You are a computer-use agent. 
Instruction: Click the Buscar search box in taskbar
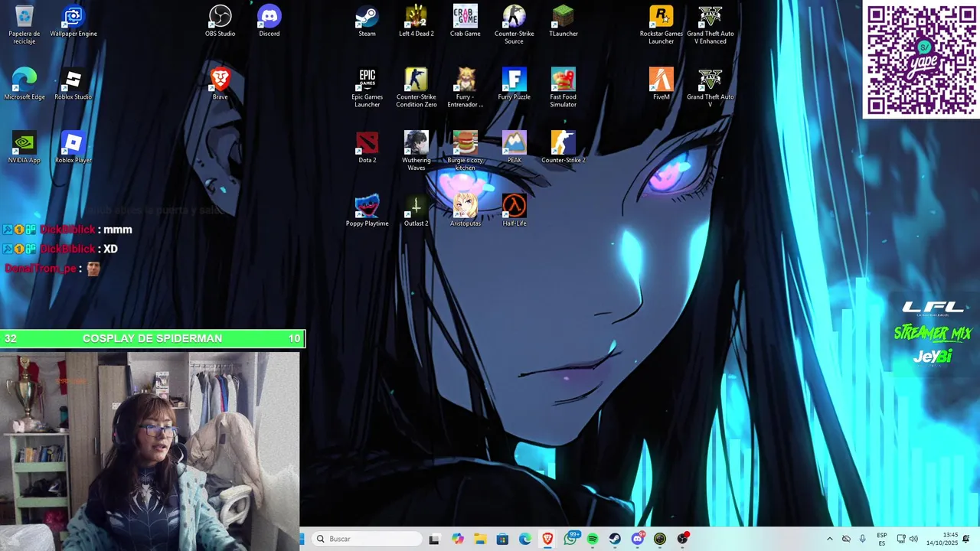tap(367, 539)
